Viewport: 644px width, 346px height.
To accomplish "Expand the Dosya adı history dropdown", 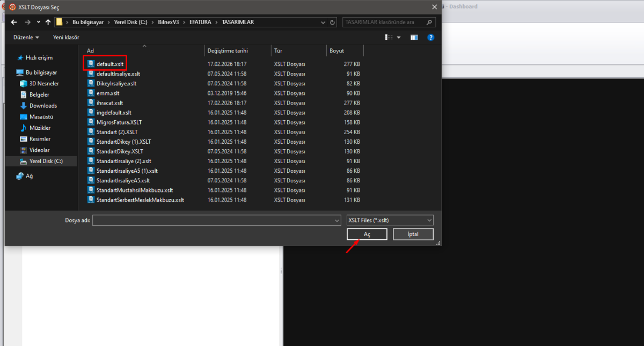I will (x=337, y=220).
